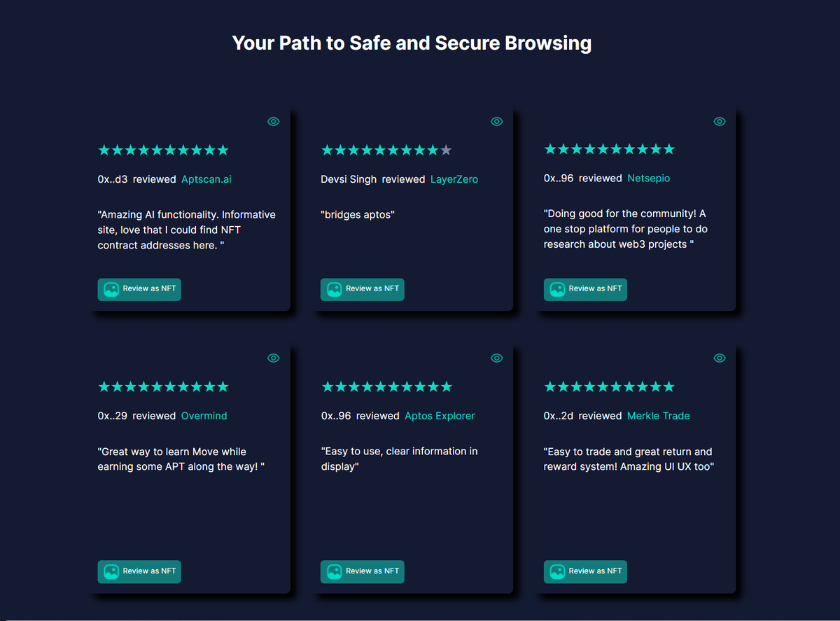Click the "bridges aptos" review text
Viewport: 840px width, 621px height.
tap(358, 215)
